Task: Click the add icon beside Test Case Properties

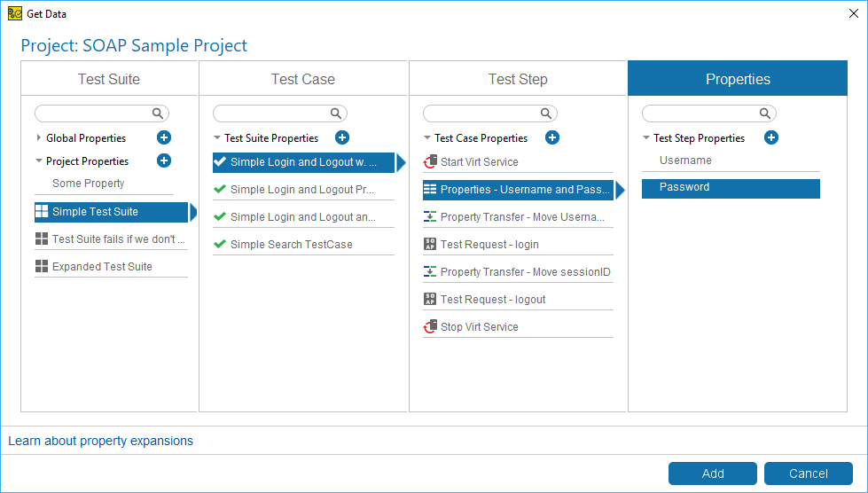Action: point(551,137)
